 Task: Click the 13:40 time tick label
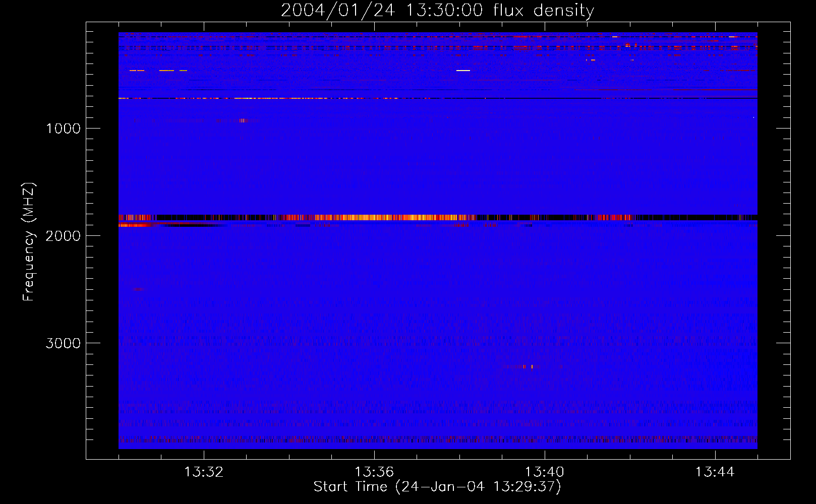[545, 472]
